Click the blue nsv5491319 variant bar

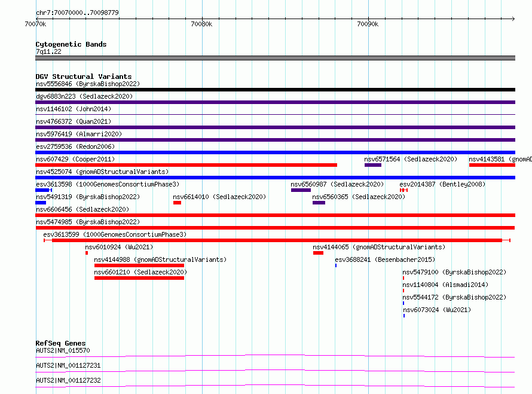point(41,203)
